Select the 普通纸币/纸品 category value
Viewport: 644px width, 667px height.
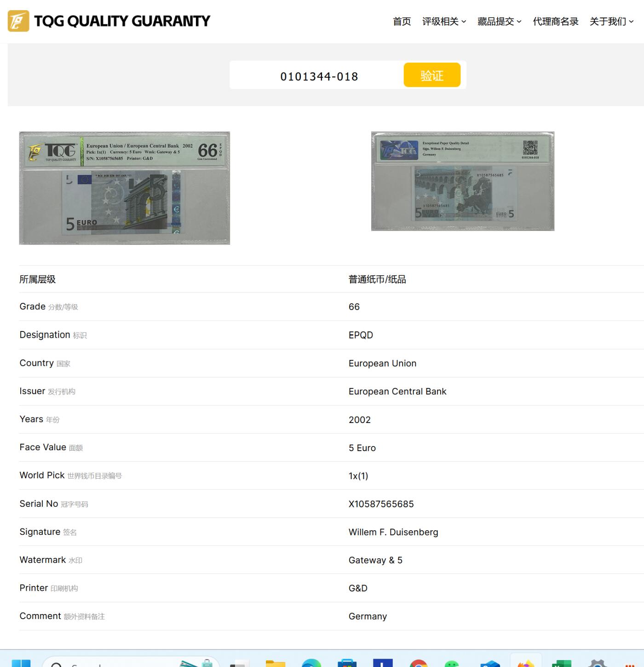pos(377,279)
